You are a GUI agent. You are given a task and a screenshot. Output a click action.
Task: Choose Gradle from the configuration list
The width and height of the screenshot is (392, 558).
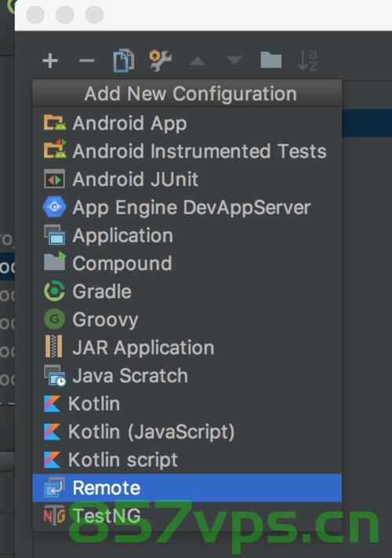187,291
